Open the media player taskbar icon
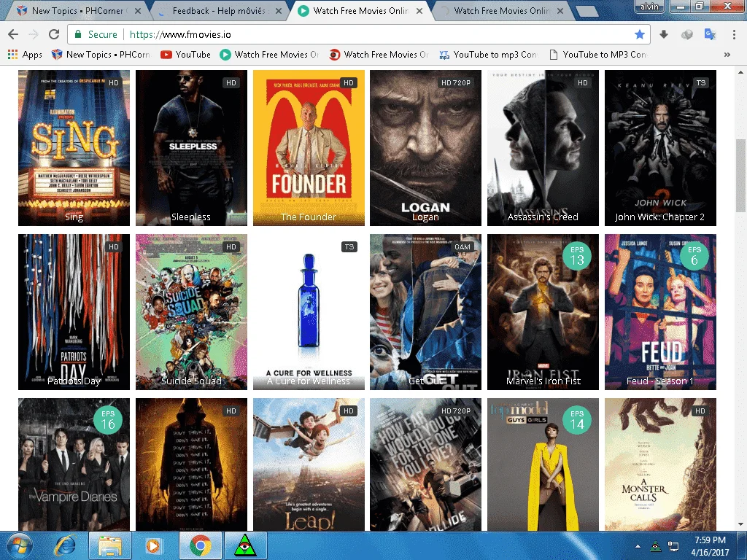This screenshot has width=747, height=560. pos(153,545)
